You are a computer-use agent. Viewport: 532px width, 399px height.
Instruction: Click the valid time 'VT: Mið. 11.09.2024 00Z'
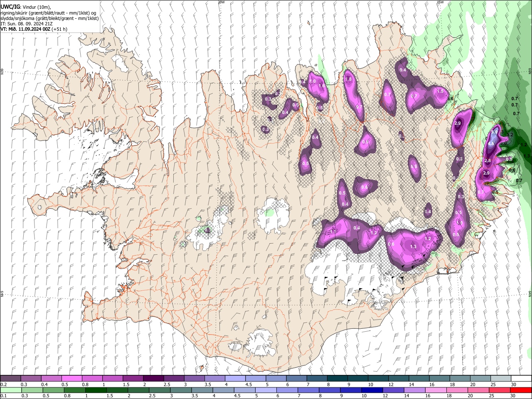click(25, 29)
